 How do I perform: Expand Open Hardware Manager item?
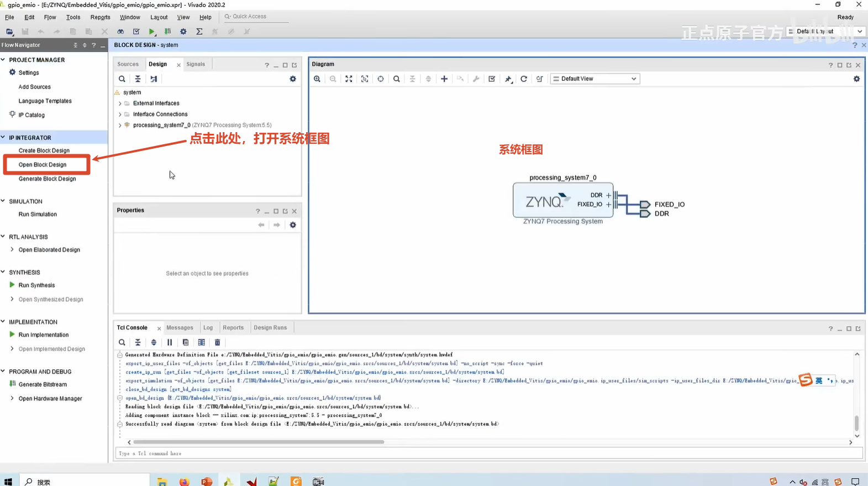coord(12,399)
